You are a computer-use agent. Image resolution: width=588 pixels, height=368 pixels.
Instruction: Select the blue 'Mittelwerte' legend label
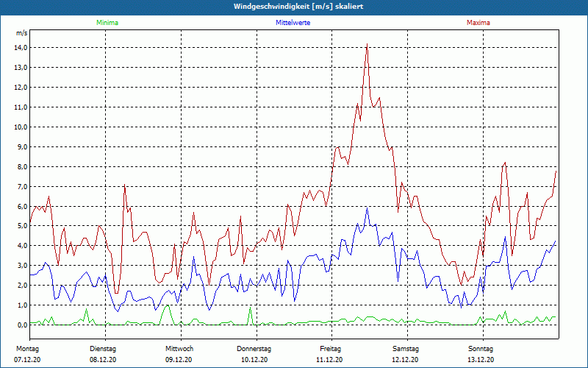pyautogui.click(x=293, y=23)
